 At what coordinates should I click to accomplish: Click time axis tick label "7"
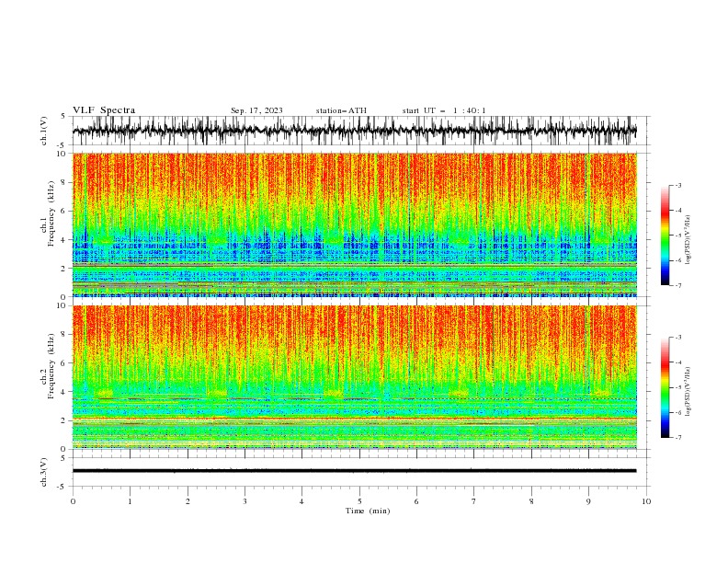[x=474, y=501]
